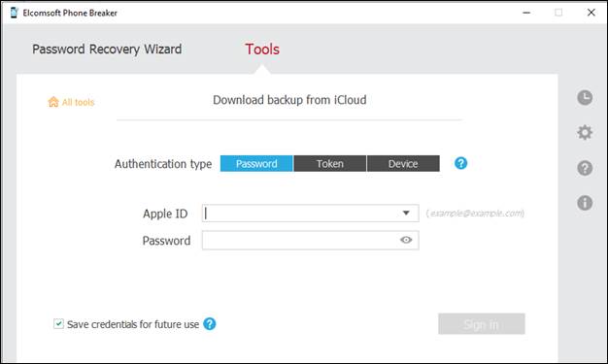Click the All tools home icon

(x=53, y=102)
